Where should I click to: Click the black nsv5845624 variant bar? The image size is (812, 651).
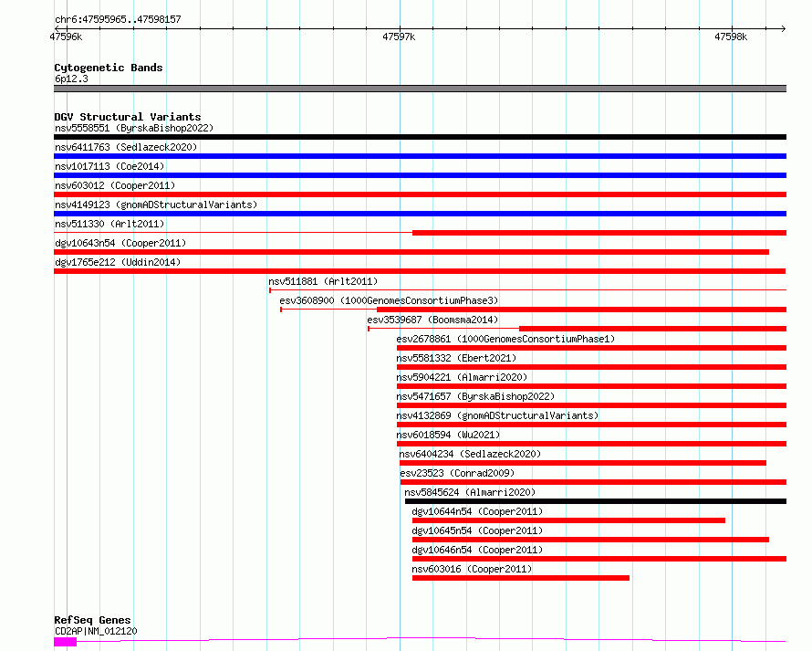pos(596,501)
